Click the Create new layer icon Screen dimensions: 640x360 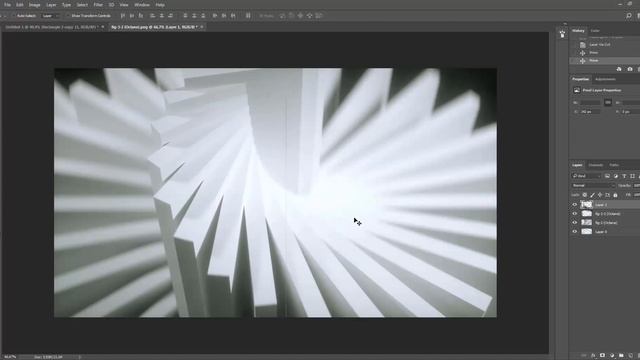click(x=631, y=356)
